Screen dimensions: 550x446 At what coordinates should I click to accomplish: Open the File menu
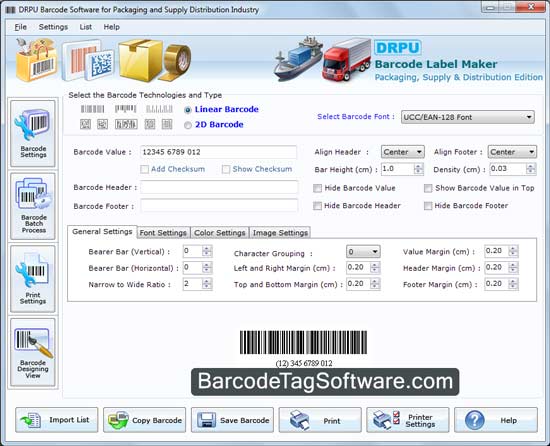click(20, 27)
